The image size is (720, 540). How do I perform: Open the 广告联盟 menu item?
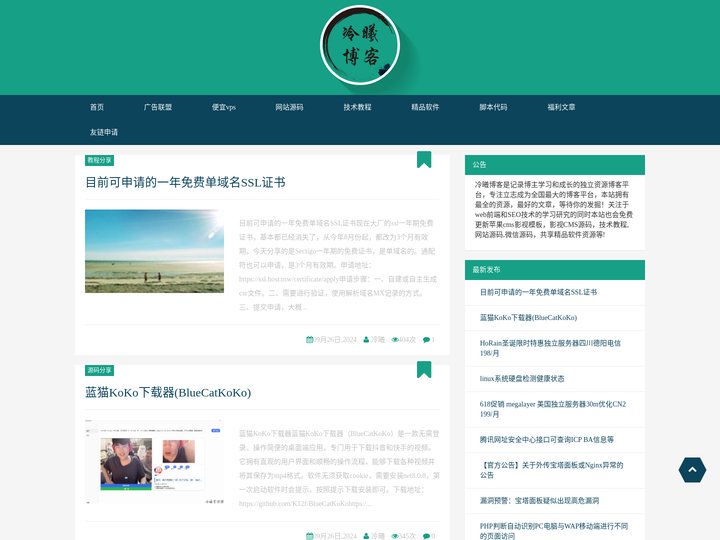tap(158, 107)
